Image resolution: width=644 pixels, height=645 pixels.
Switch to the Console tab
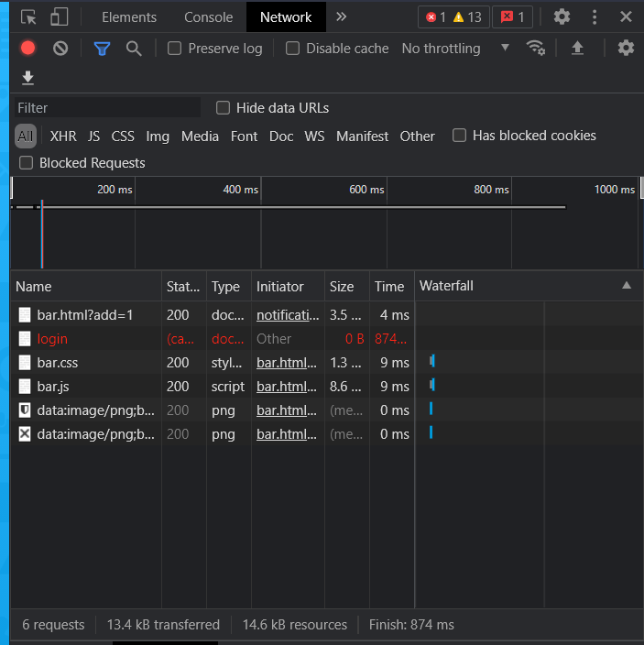(208, 17)
